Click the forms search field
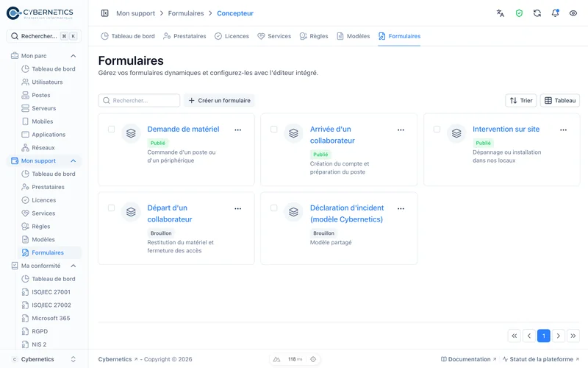This screenshot has height=368, width=588. click(x=139, y=101)
